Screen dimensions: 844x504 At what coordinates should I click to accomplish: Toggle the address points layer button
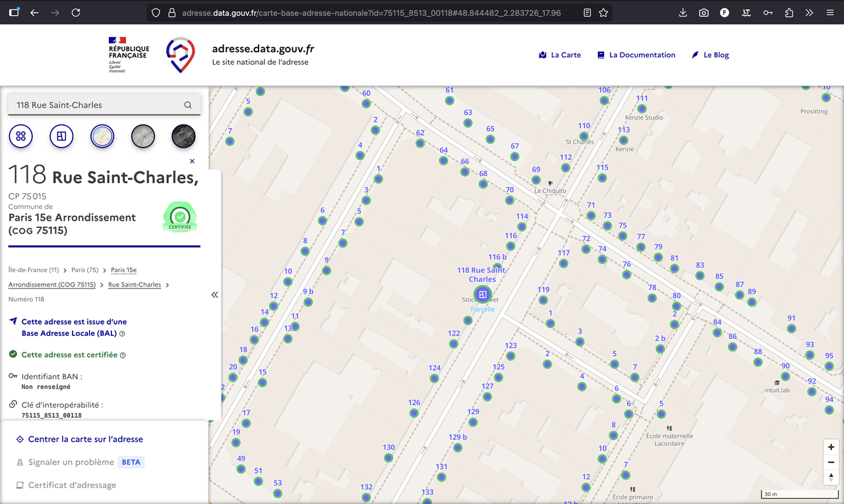coord(21,136)
